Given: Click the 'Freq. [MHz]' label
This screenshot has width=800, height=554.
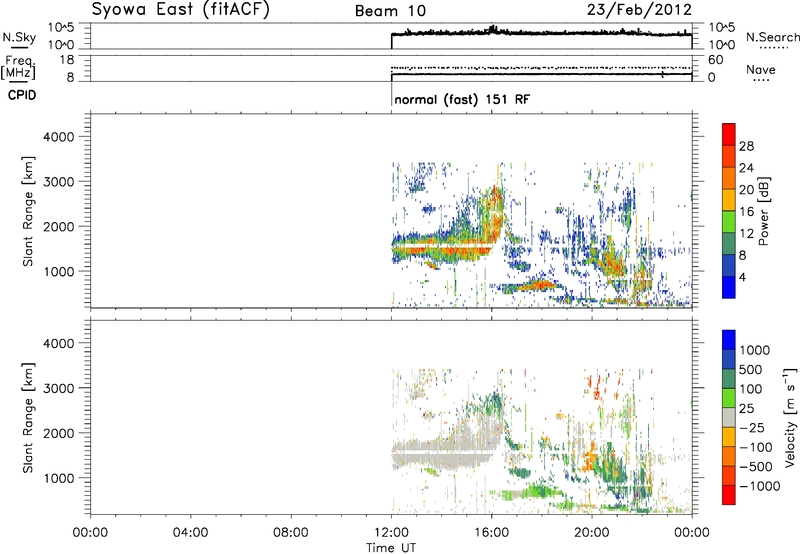Looking at the screenshot, I should 19,67.
